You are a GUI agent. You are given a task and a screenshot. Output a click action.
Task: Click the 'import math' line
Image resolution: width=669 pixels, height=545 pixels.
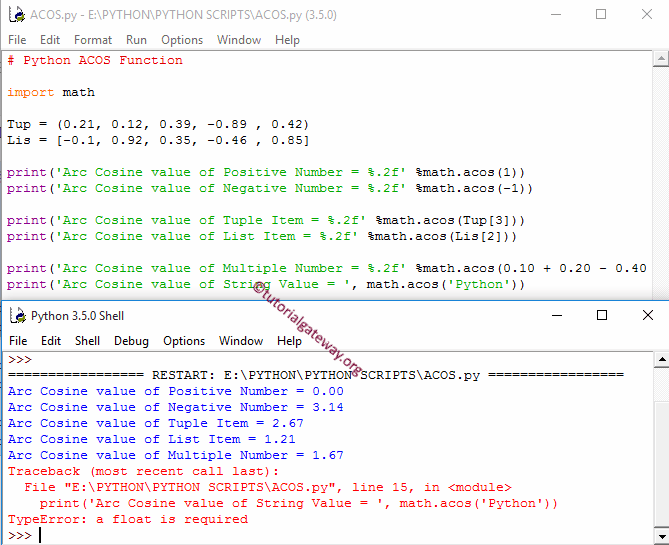point(51,92)
